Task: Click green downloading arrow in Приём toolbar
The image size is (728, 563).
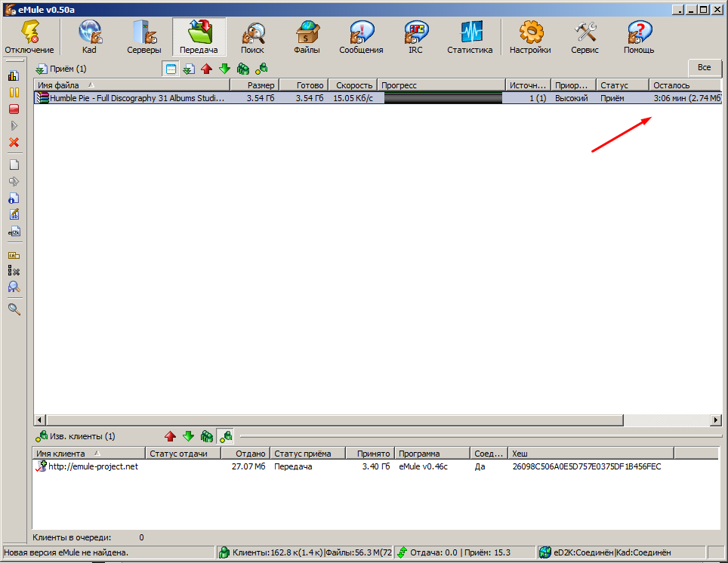Action: [225, 69]
